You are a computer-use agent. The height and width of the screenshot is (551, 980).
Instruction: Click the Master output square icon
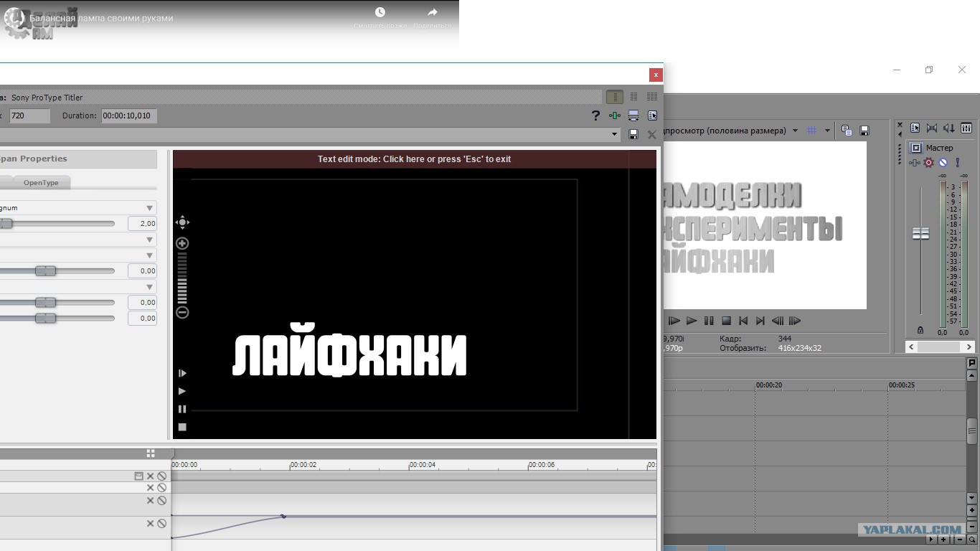[x=915, y=148]
